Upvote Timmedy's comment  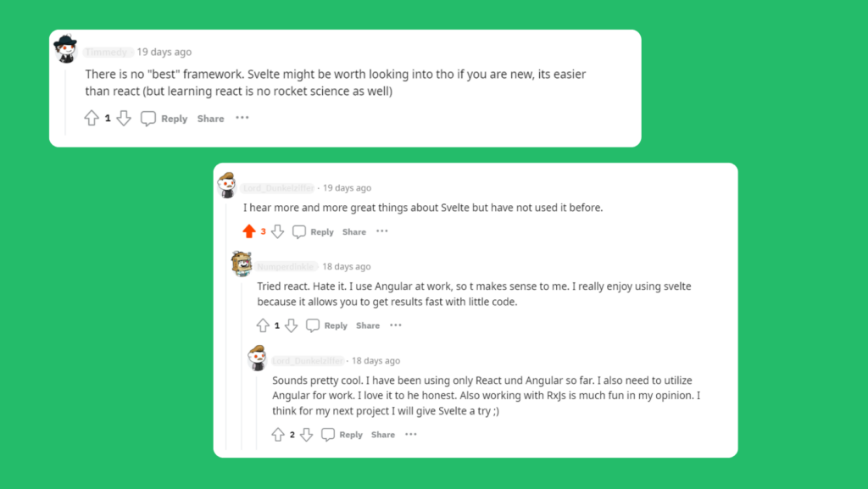[92, 118]
